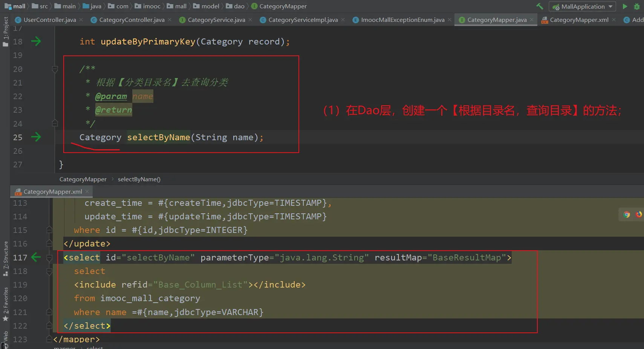Viewport: 644px width, 349px height.
Task: Click the Build project hammer icon
Action: tap(540, 6)
